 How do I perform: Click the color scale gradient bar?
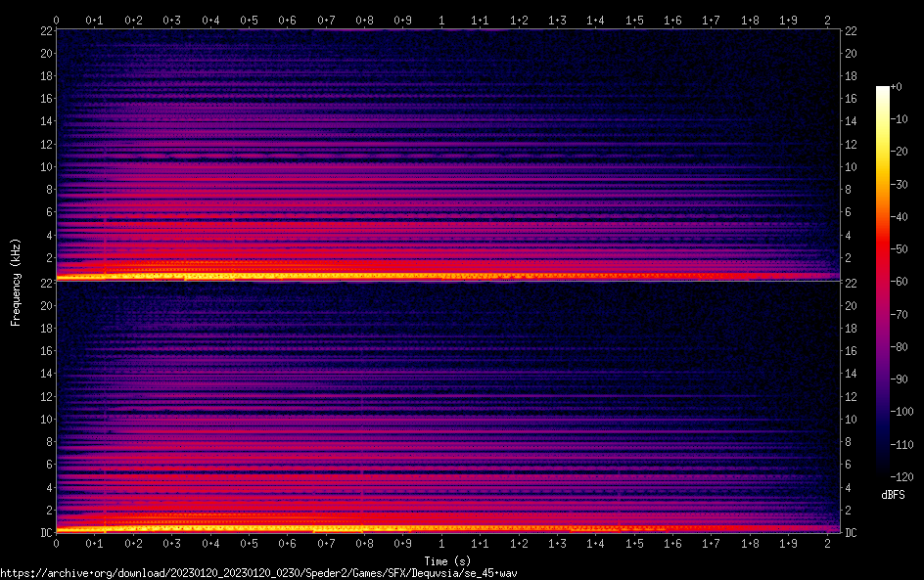tap(883, 282)
